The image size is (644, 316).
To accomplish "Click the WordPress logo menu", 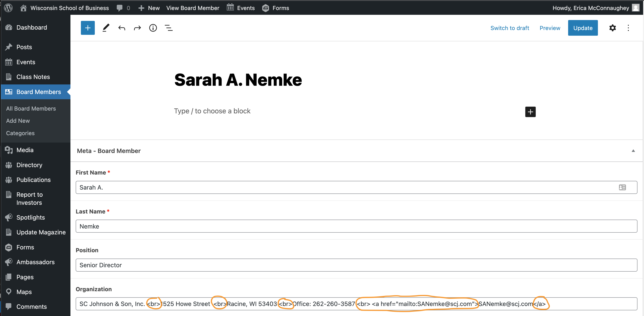I will [x=8, y=8].
